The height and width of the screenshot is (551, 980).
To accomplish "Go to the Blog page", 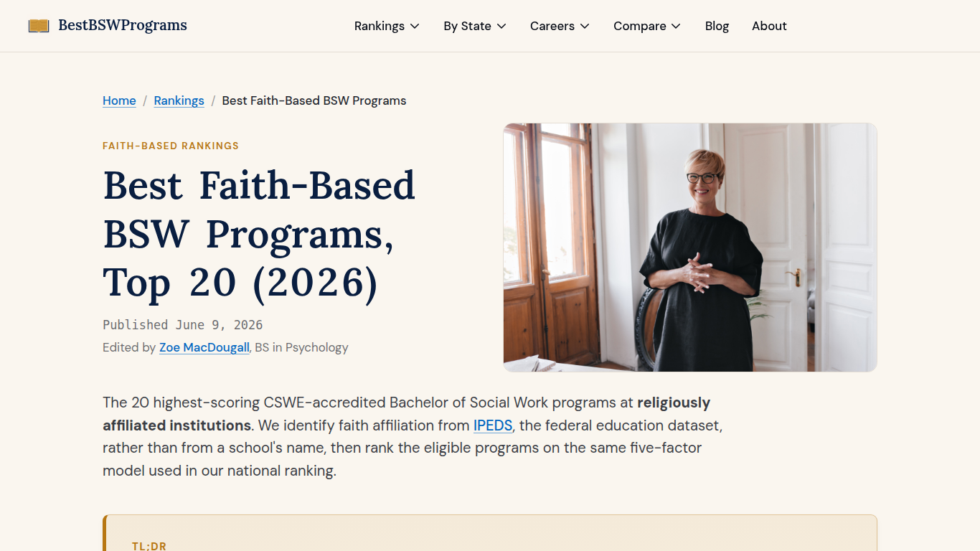I will (x=717, y=26).
